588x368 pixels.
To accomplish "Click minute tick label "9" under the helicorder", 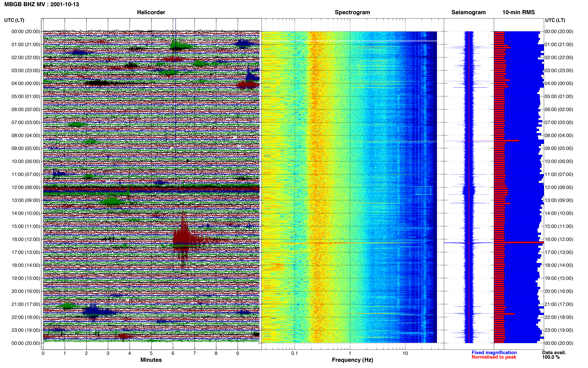I will click(x=238, y=353).
